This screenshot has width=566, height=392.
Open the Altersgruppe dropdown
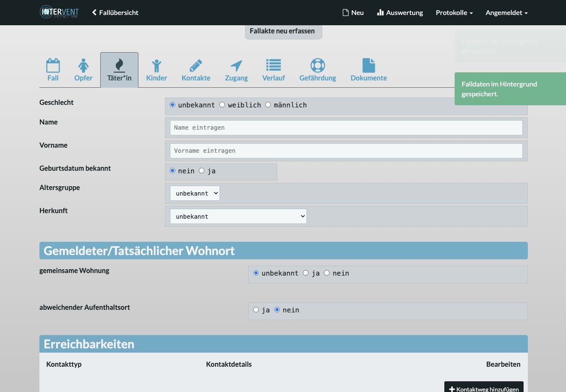pyautogui.click(x=195, y=193)
